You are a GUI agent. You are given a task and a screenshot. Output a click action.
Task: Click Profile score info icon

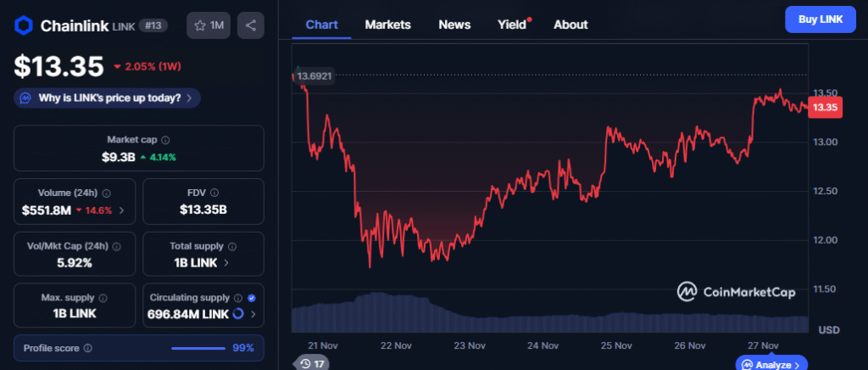coord(88,348)
